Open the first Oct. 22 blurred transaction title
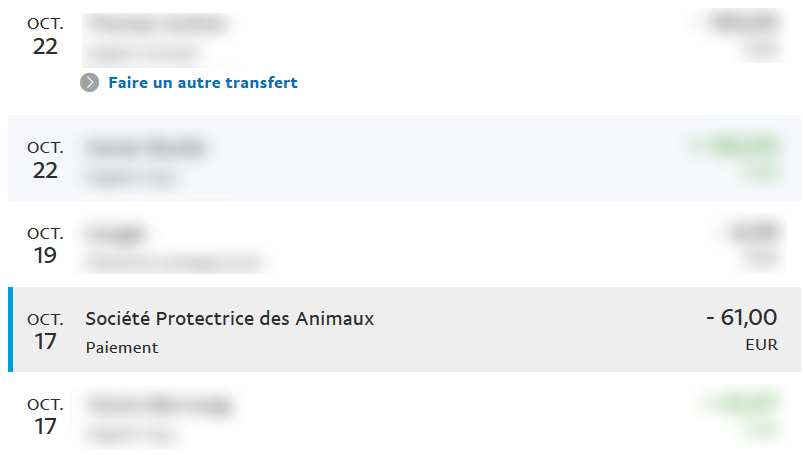 click(157, 24)
